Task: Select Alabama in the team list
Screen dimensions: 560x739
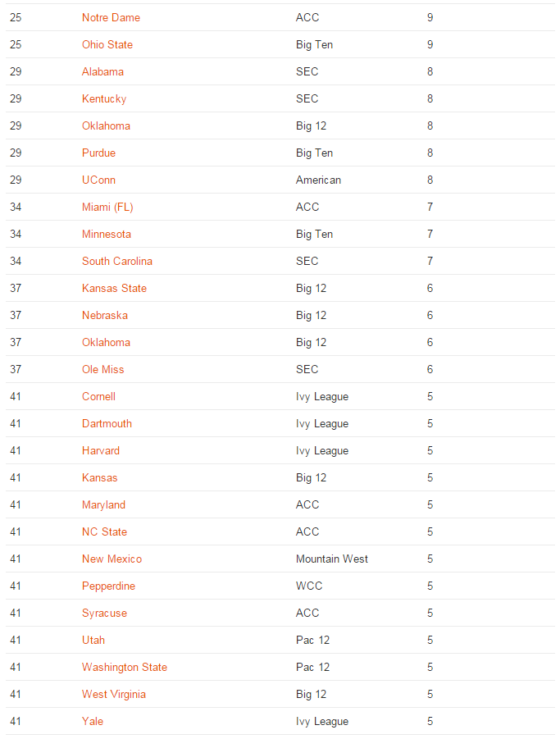Action: (102, 71)
